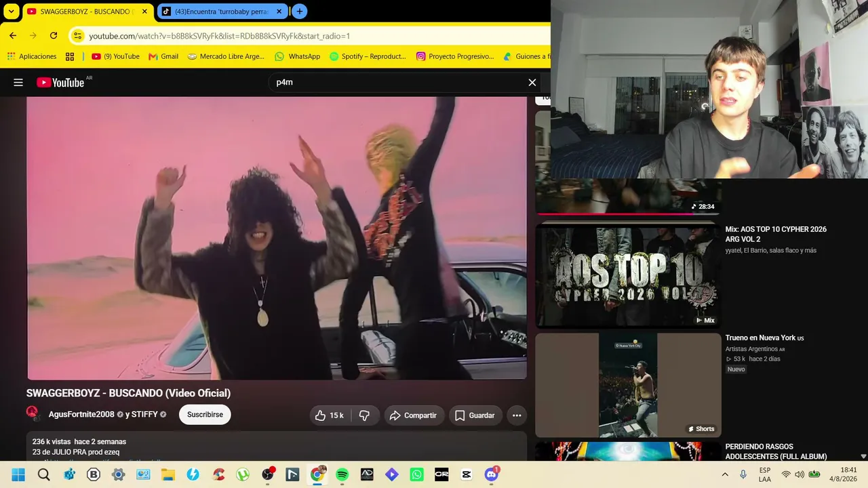Reload the current page
Image resolution: width=868 pixels, height=488 pixels.
54,35
